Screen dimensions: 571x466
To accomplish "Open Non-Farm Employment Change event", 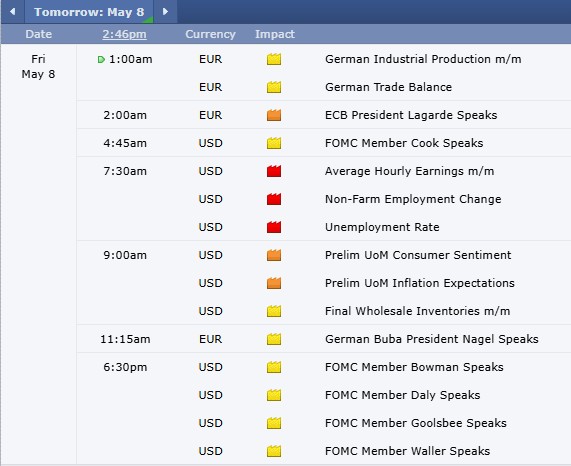I will pyautogui.click(x=413, y=200).
